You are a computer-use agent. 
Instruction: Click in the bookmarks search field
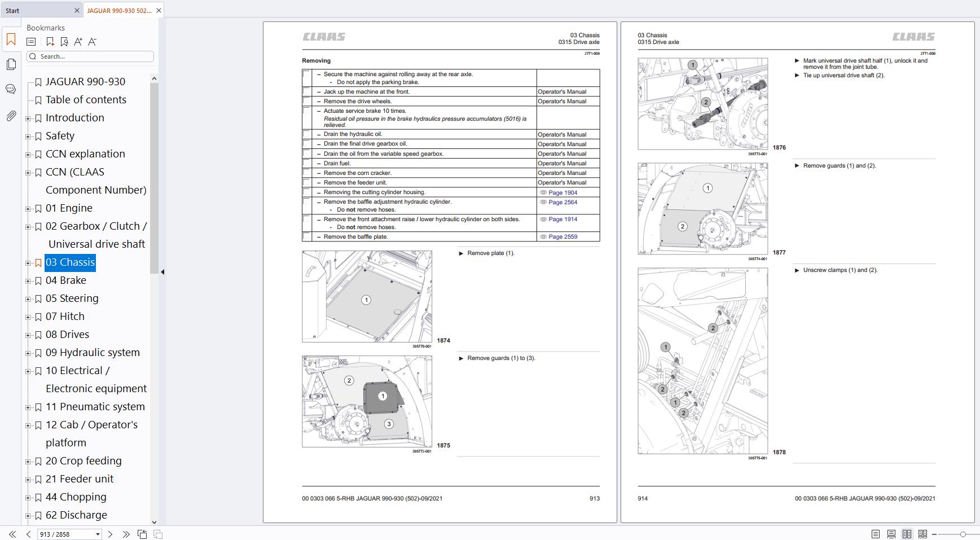point(90,56)
